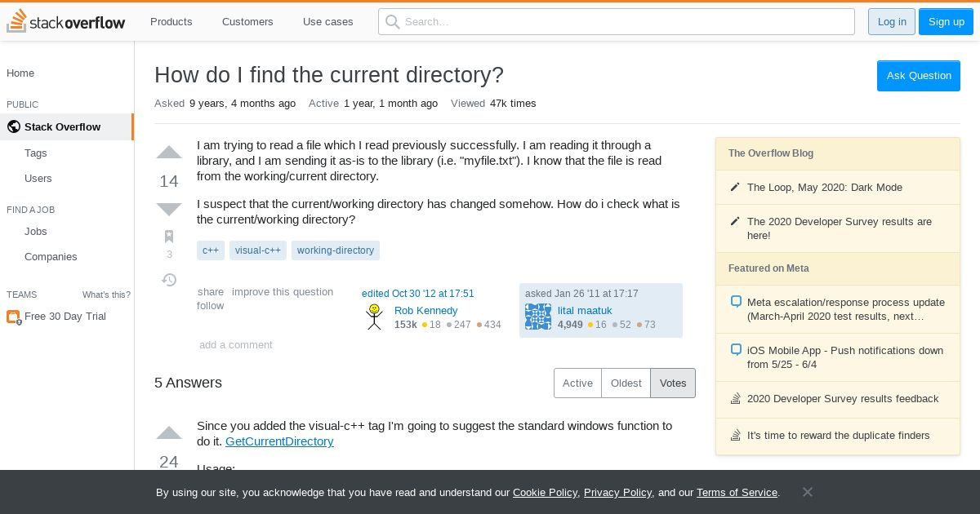980x514 pixels.
Task: Sort answers by Active
Action: (x=577, y=383)
